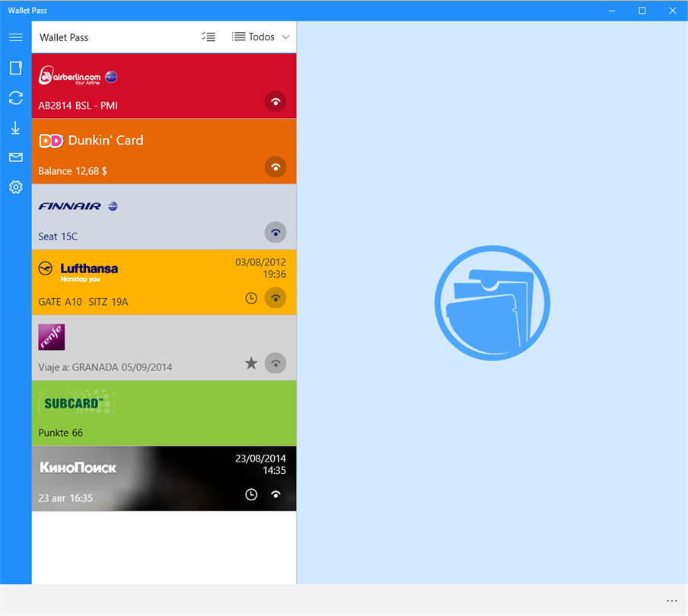Screen dimensions: 688x616
Task: Select 'Seat 15C' text
Action: (58, 237)
